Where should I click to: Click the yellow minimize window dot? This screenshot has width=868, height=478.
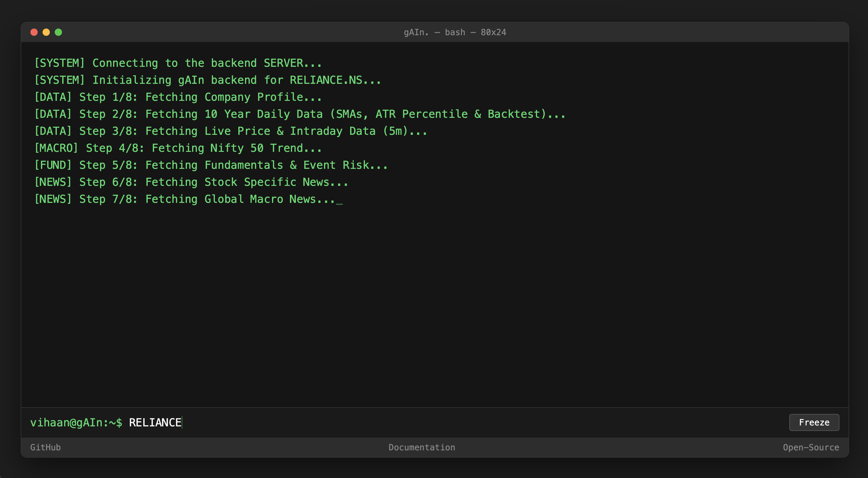46,32
